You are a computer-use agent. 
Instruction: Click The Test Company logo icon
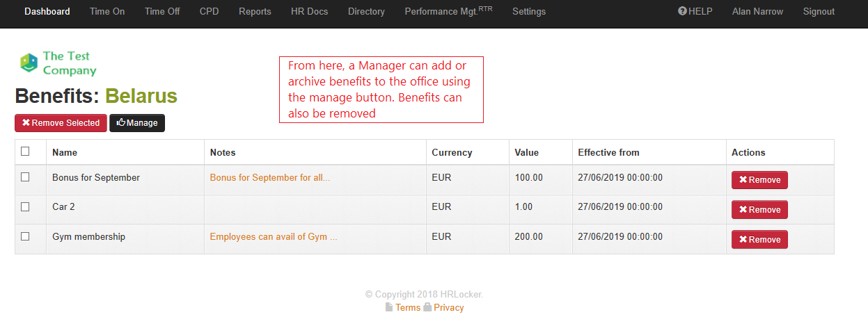tap(29, 63)
